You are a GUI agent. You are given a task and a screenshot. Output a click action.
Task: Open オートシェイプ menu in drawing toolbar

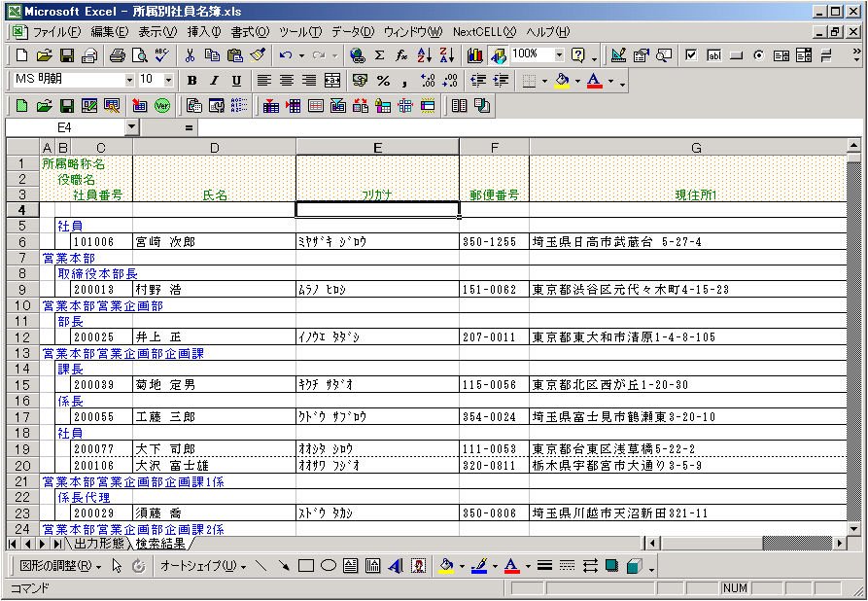coord(202,566)
